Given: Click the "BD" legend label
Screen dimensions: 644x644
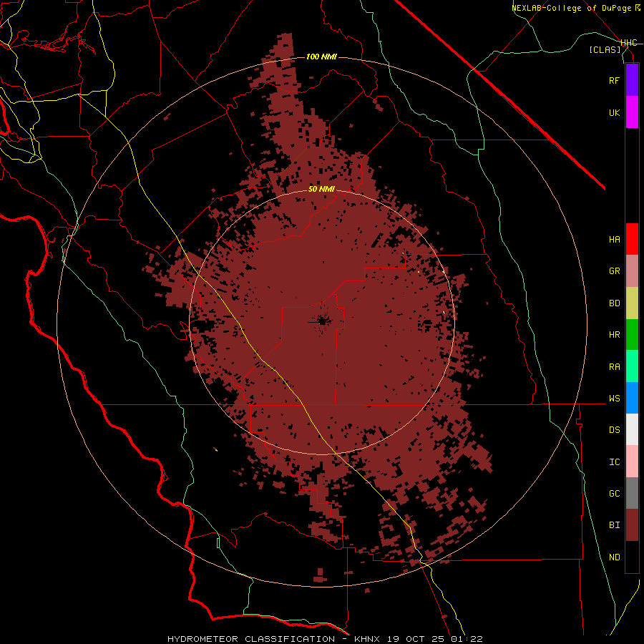Looking at the screenshot, I should click(614, 303).
